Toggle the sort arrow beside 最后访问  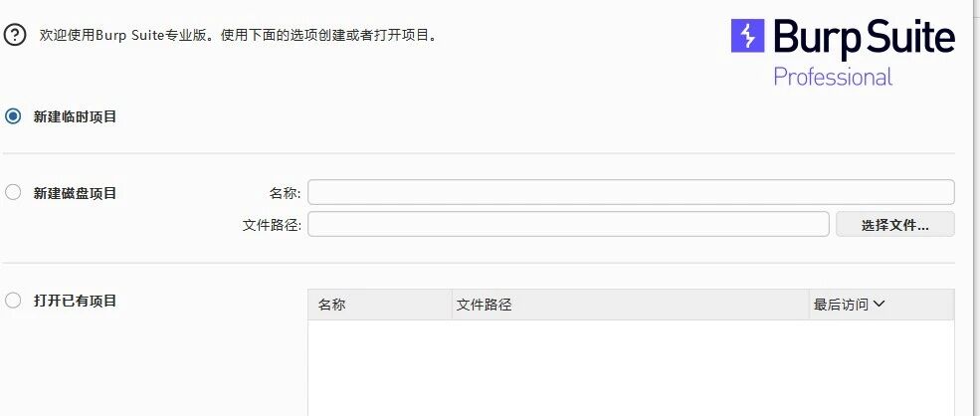[x=879, y=305]
